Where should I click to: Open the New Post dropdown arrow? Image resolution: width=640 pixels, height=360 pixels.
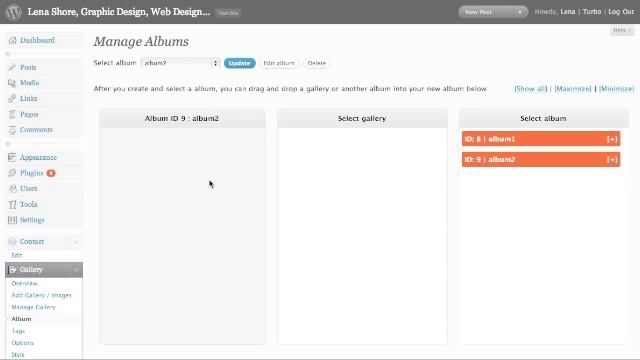[x=520, y=12]
